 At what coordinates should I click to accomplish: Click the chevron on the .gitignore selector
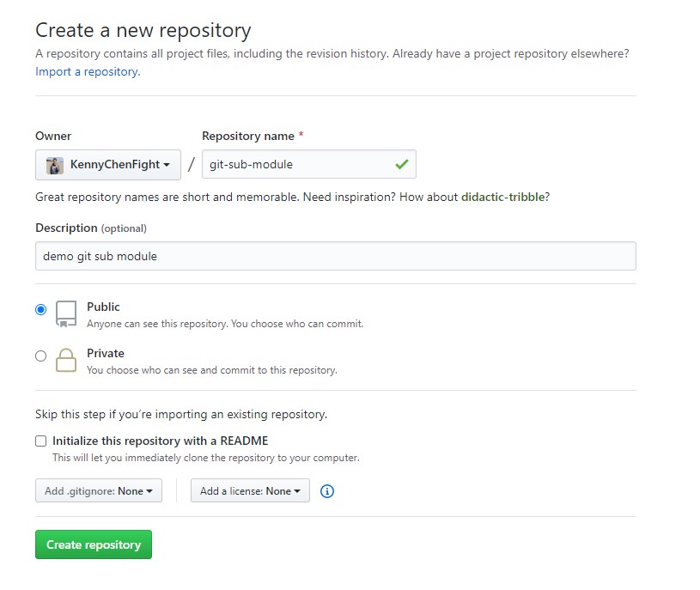point(150,490)
